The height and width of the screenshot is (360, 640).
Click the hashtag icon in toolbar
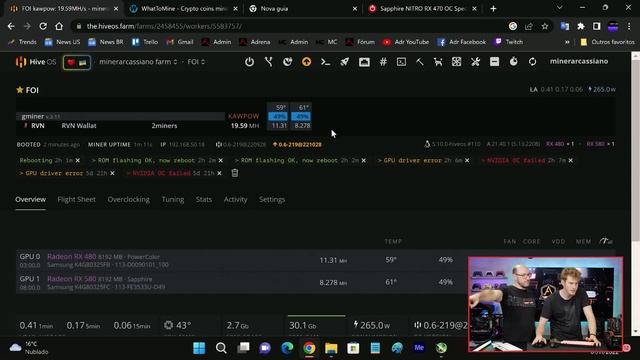click(383, 62)
